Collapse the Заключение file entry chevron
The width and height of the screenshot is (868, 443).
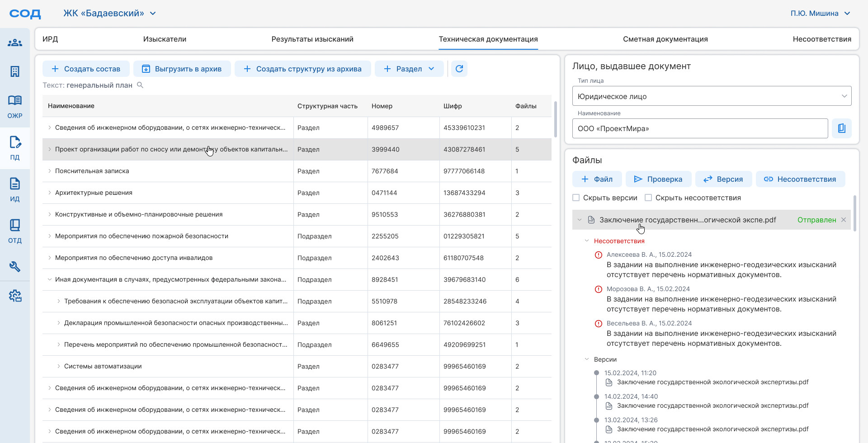click(x=580, y=220)
